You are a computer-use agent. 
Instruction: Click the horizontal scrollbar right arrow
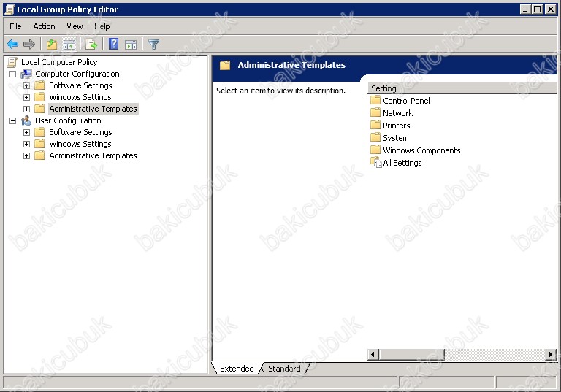pos(551,354)
